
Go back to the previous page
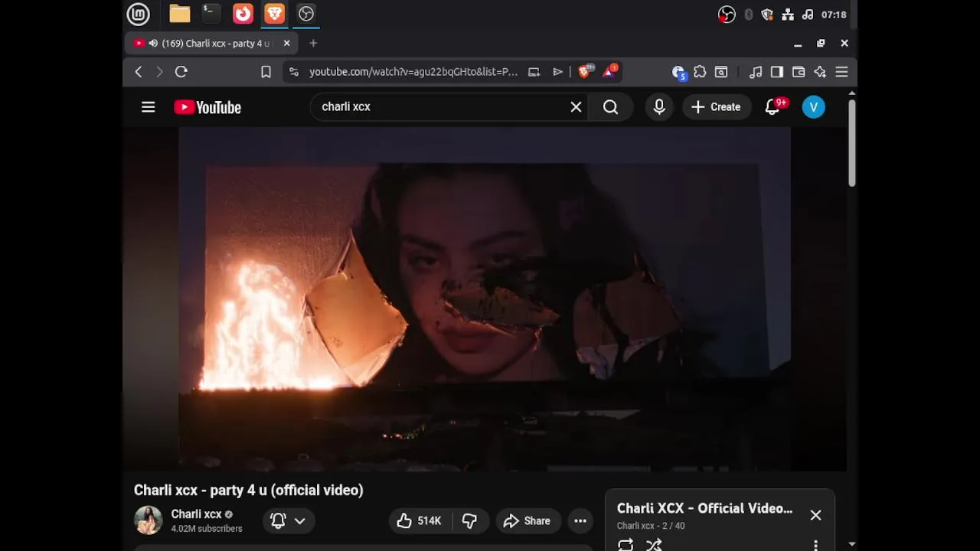(x=139, y=72)
